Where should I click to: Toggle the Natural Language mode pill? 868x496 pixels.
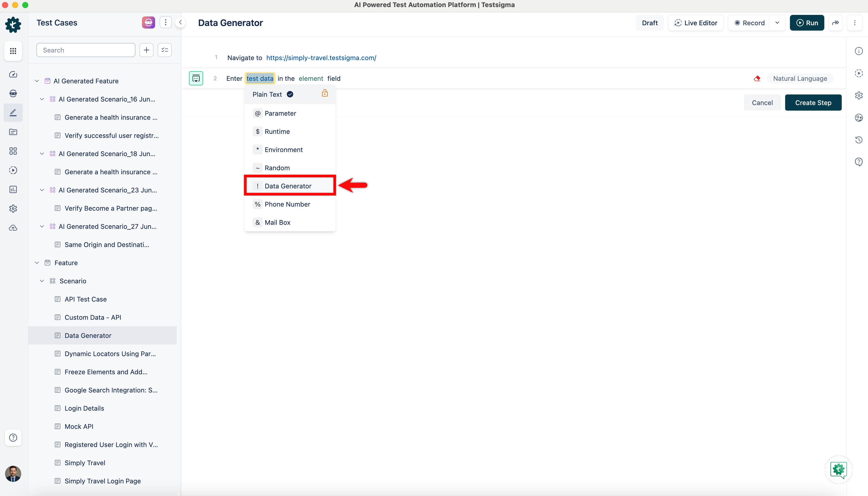800,78
